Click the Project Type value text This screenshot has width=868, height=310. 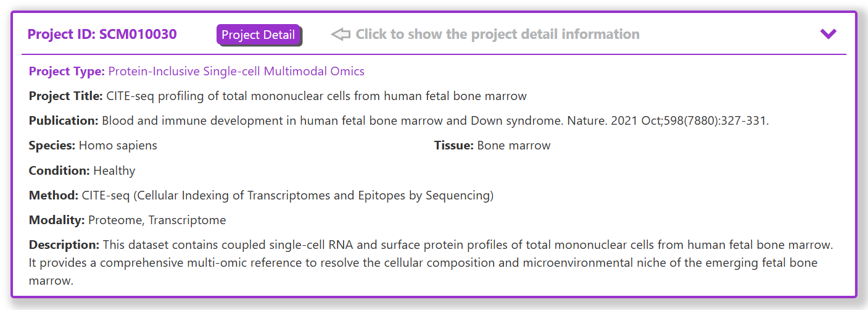point(236,72)
